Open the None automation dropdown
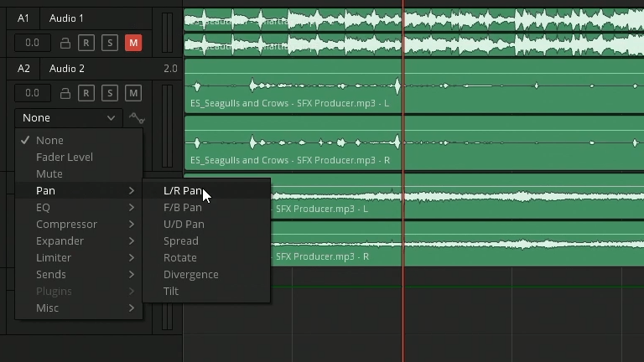 tap(69, 118)
